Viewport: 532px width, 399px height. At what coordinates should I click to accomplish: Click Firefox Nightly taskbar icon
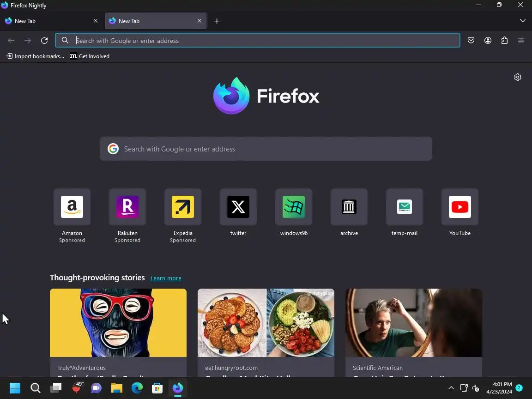178,388
